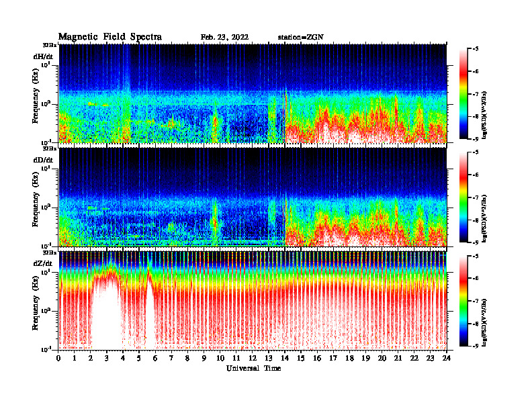
Task: Click the color bar beside the dD/dt plot
Action: 463,197
